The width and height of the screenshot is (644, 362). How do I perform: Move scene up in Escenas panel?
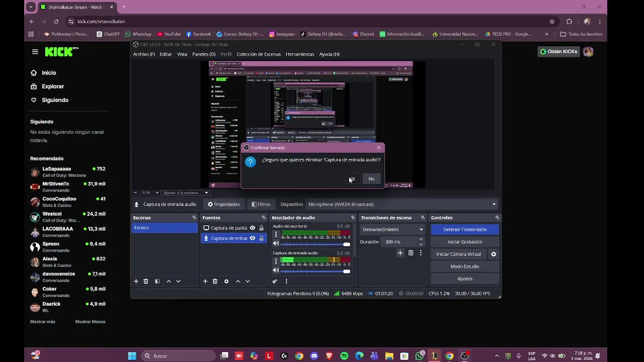click(169, 282)
